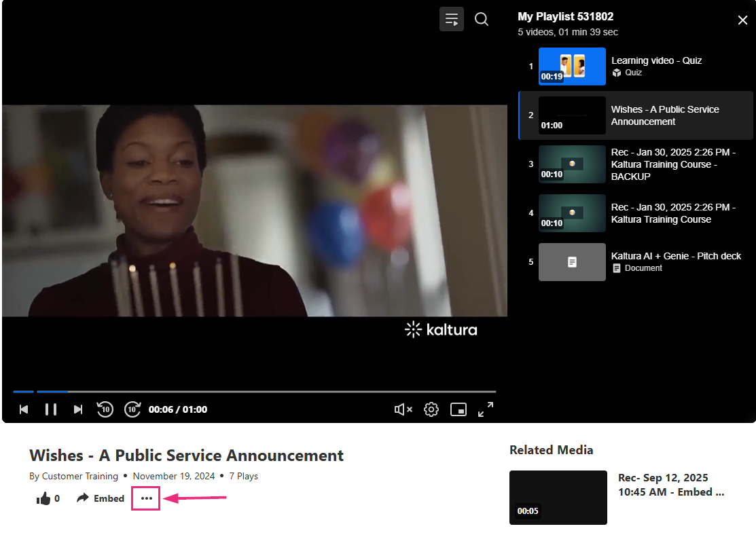Select Wishes - A Public Service Announcement item
Viewport: 756px width, 535px height.
tap(636, 115)
